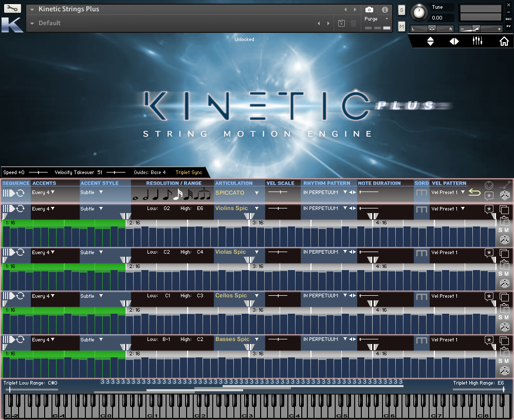514x420 pixels.
Task: Mute the Cellos sequence with its M button
Action: tap(507, 317)
